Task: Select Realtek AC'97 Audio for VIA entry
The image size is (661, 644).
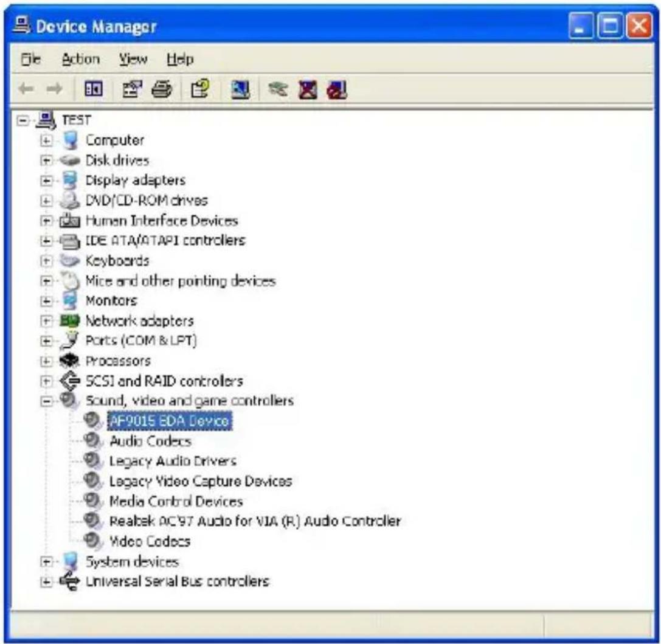Action: point(255,521)
